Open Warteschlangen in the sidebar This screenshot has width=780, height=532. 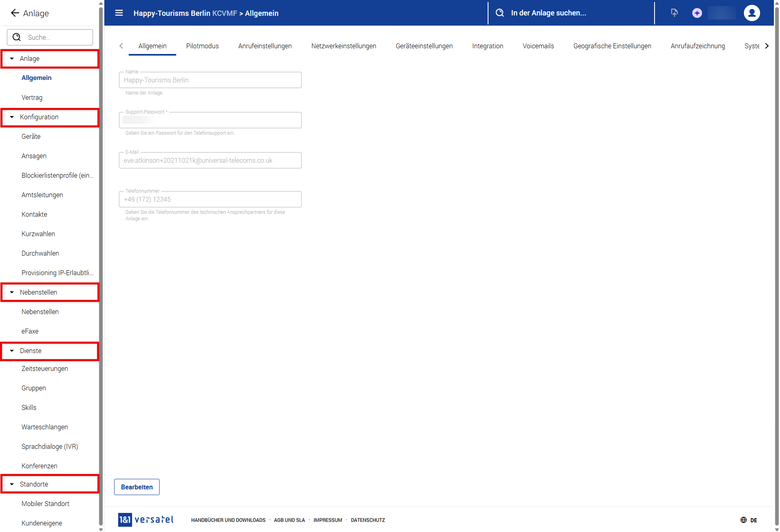(x=45, y=427)
